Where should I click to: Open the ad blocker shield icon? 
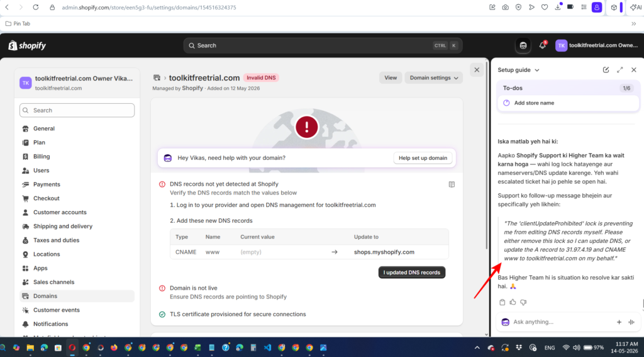coord(518,8)
